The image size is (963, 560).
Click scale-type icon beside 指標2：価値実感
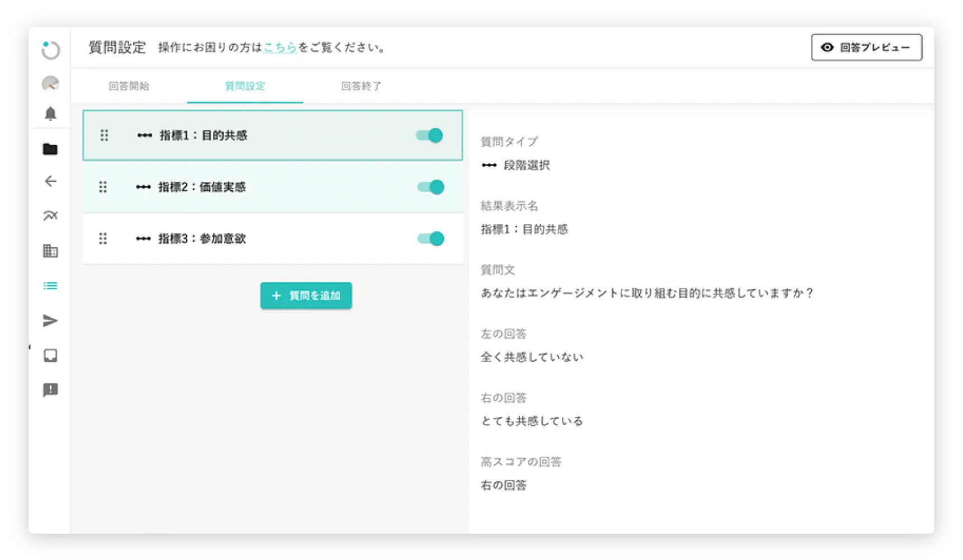click(x=143, y=187)
